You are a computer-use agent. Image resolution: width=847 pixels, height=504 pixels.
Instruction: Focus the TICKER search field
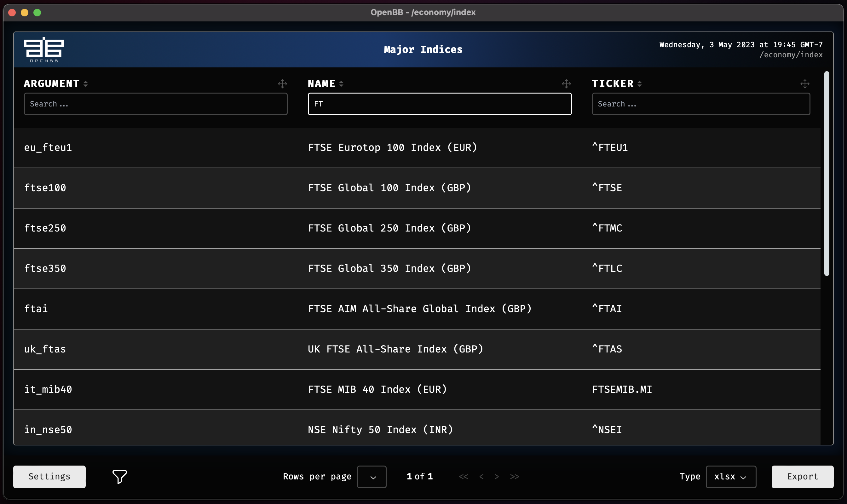701,104
